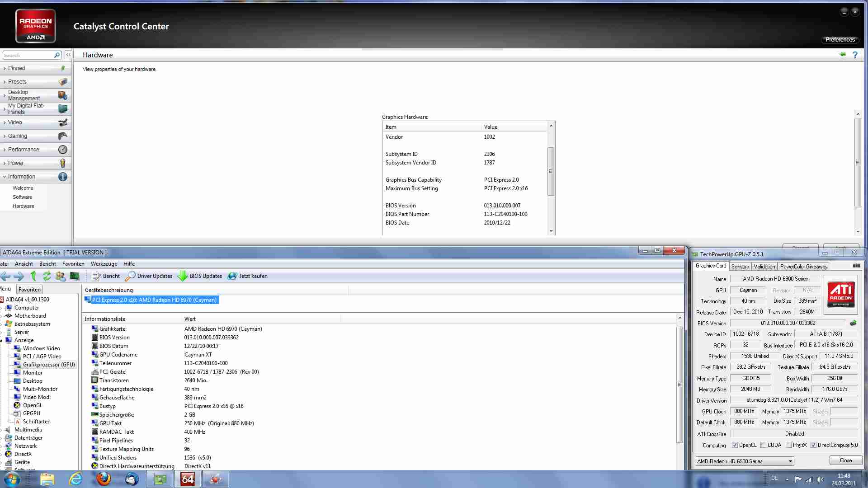The height and width of the screenshot is (488, 868).
Task: Open Windows Explorer from taskbar
Action: coord(47,479)
